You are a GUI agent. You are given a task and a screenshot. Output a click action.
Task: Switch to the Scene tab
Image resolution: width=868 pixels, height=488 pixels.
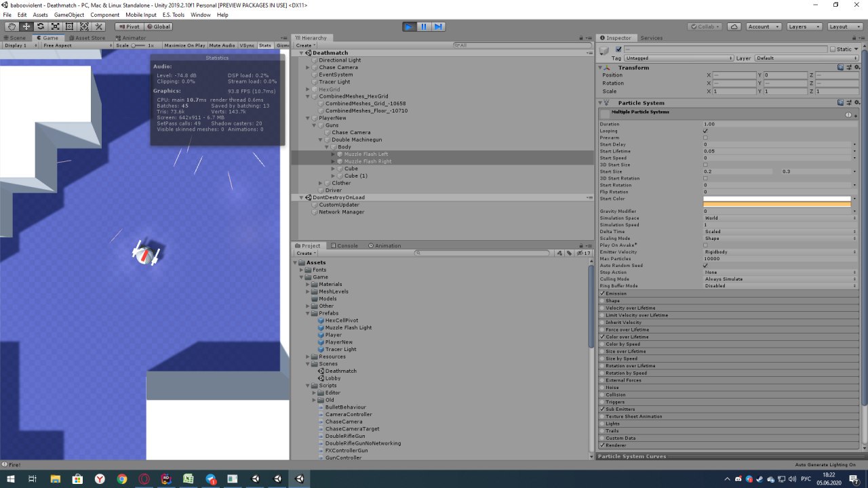[14, 38]
